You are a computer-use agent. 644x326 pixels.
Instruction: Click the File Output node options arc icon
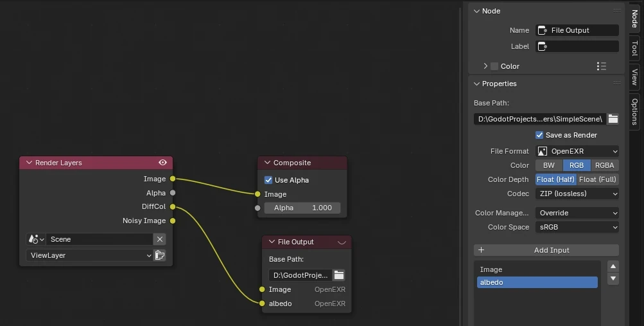[x=342, y=242]
